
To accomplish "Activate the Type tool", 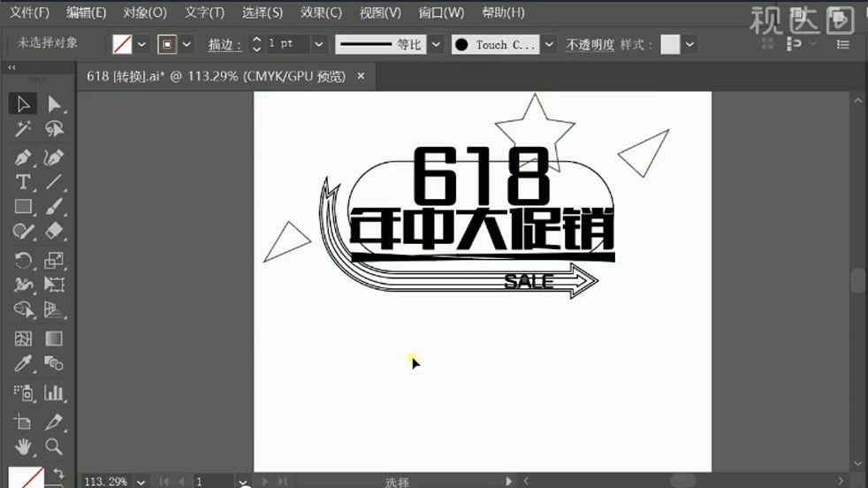I will click(x=23, y=182).
